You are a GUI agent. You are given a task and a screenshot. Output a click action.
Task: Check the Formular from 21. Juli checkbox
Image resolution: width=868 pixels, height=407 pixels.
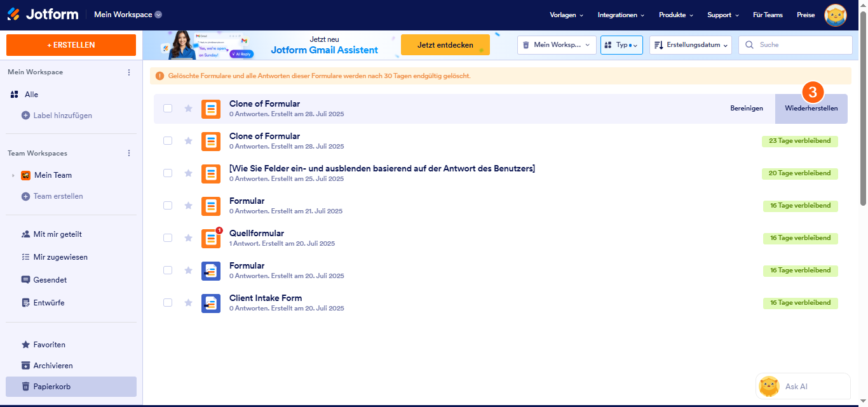[x=168, y=206]
